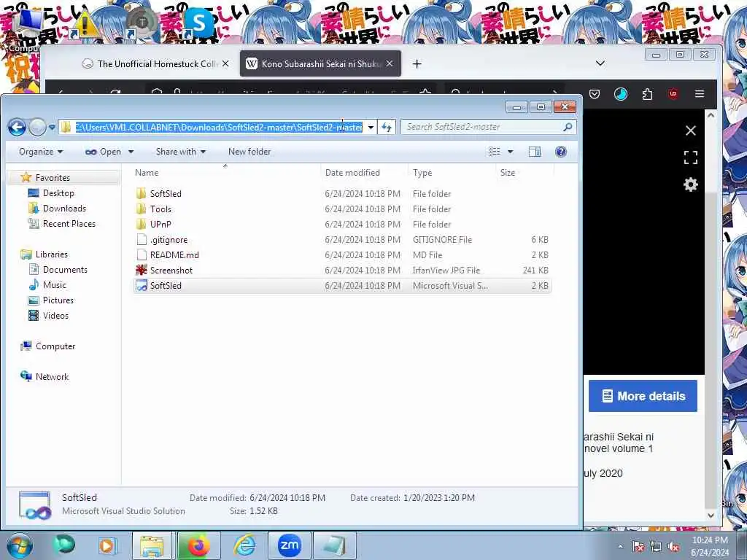Open Firefox extensions puzzle icon
Viewport: 747px width, 560px height.
coord(647,94)
